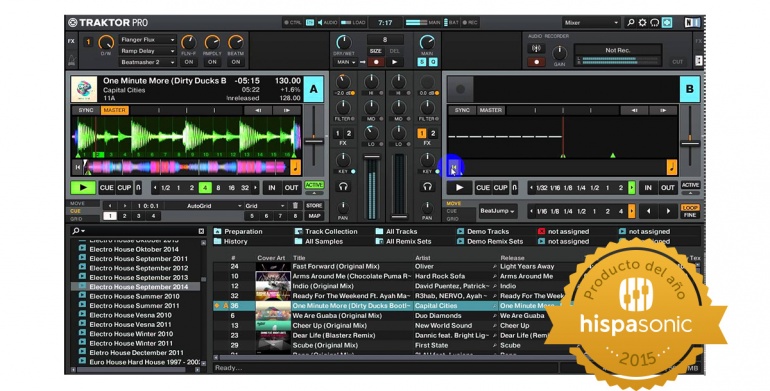Toggle Deck A keylock note icon

(296, 168)
